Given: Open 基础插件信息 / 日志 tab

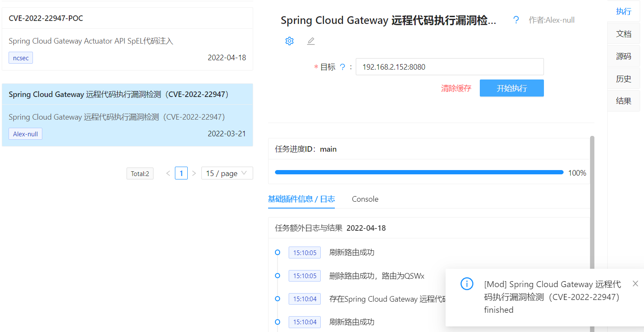Looking at the screenshot, I should 301,199.
